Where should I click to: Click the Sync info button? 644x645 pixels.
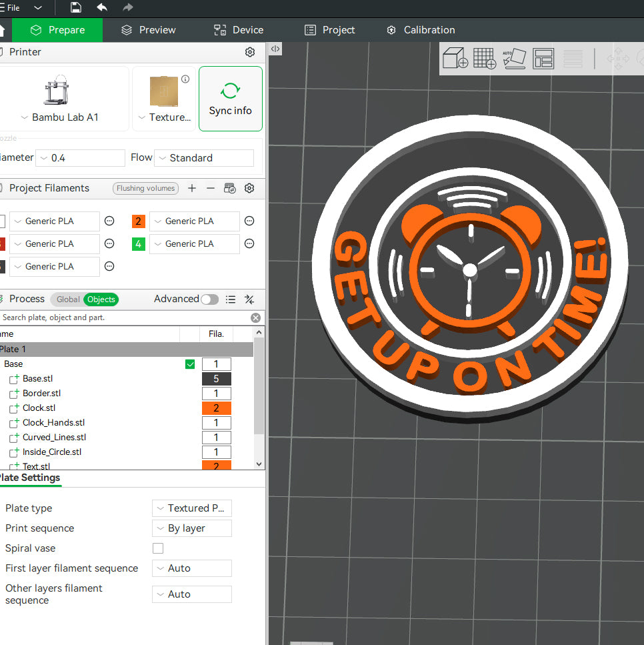click(231, 99)
